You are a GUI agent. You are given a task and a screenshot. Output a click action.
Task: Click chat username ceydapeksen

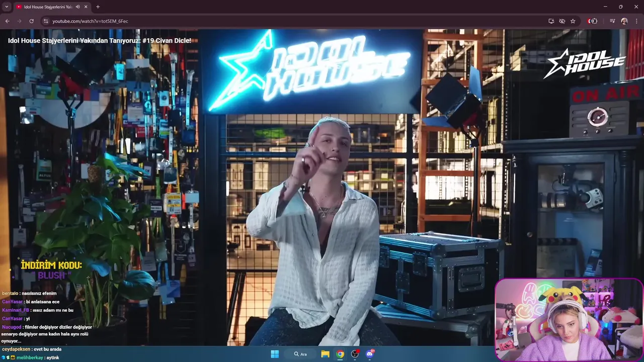16,349
